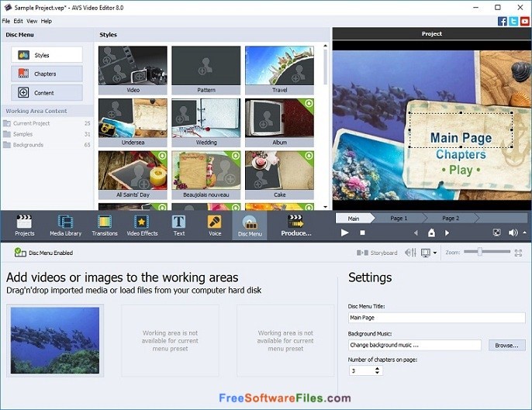Select the Styles button in Disc Menu
Image resolution: width=532 pixels, height=410 pixels.
(47, 55)
